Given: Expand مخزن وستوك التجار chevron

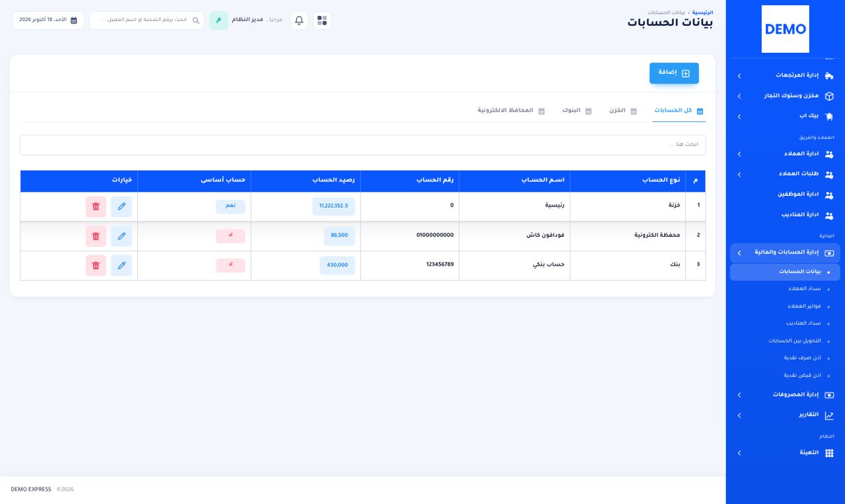Looking at the screenshot, I should [x=739, y=96].
